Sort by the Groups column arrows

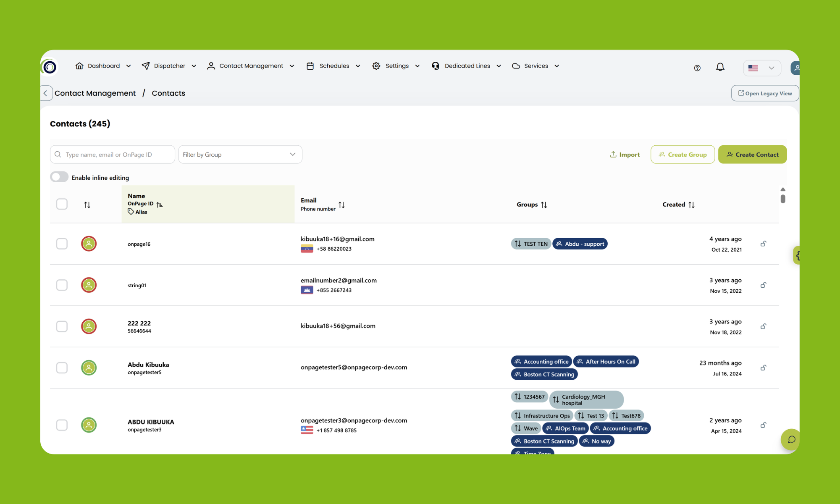pyautogui.click(x=544, y=205)
